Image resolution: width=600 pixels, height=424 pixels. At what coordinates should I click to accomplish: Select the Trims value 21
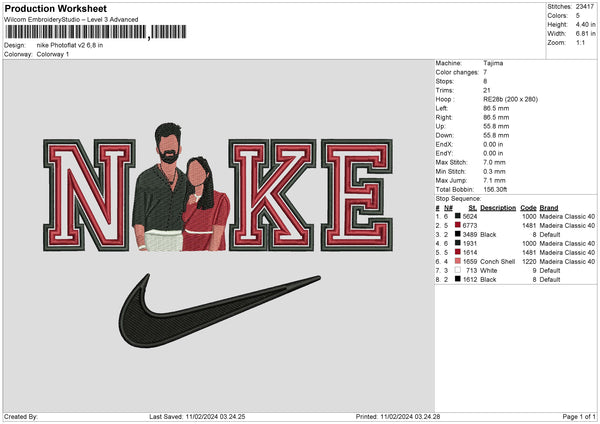[x=487, y=90]
